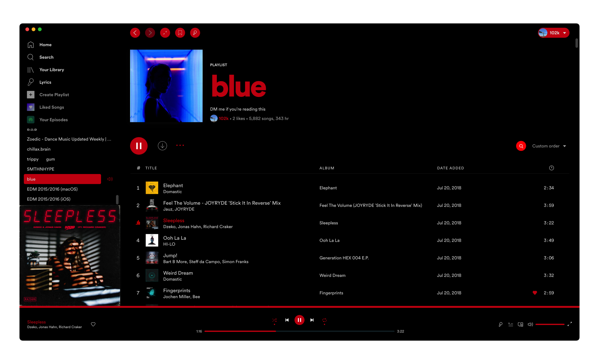Viewport: 599px width, 364px height.
Task: Enter full screen from the player bar
Action: pos(570,324)
